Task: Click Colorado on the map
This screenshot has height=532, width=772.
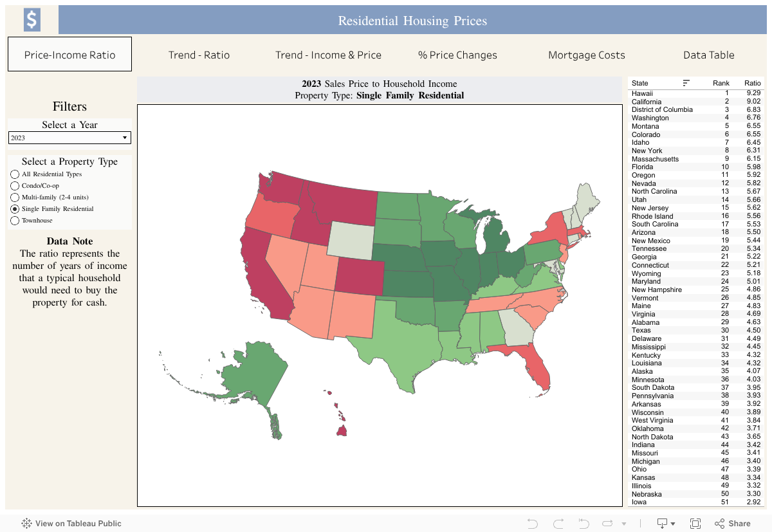Action: [x=360, y=276]
